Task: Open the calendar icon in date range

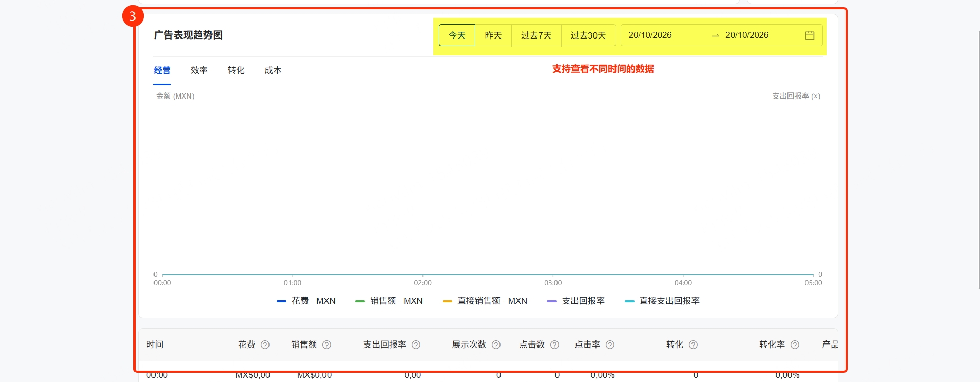Action: click(810, 35)
